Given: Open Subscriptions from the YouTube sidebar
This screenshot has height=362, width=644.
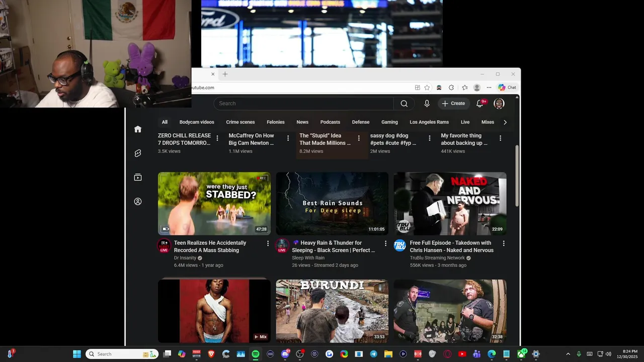Looking at the screenshot, I should (x=138, y=177).
